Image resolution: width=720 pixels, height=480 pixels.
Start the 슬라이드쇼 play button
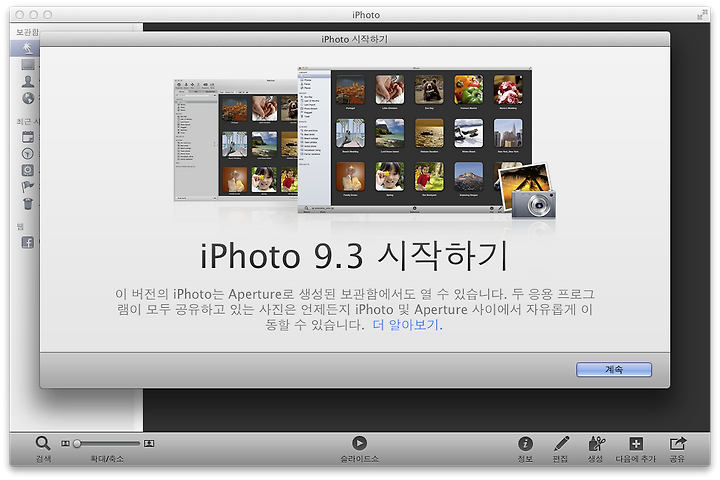359,443
